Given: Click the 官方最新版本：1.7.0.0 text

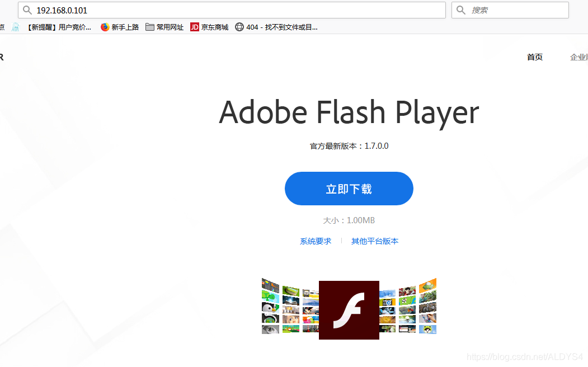Looking at the screenshot, I should coord(349,146).
